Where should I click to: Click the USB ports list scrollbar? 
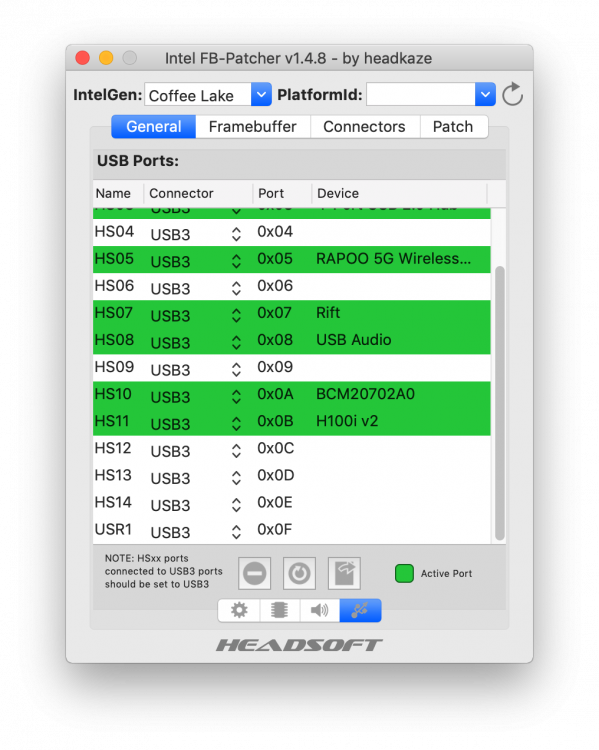(499, 403)
